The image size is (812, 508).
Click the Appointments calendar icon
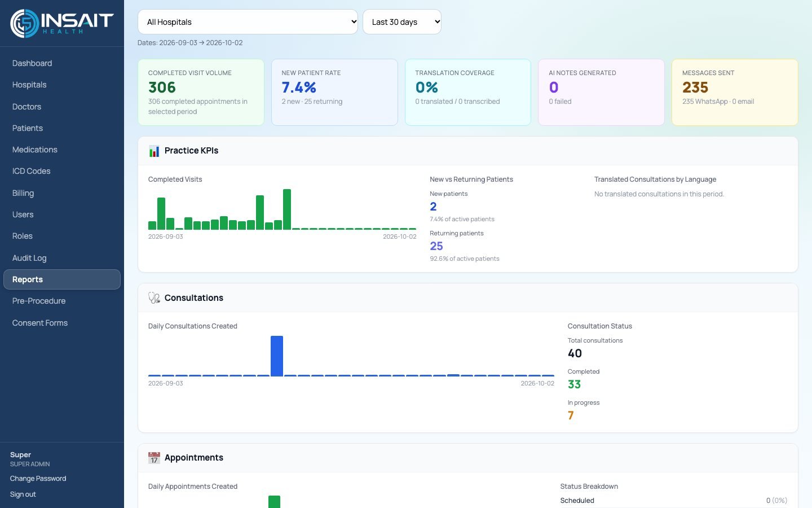coord(154,458)
